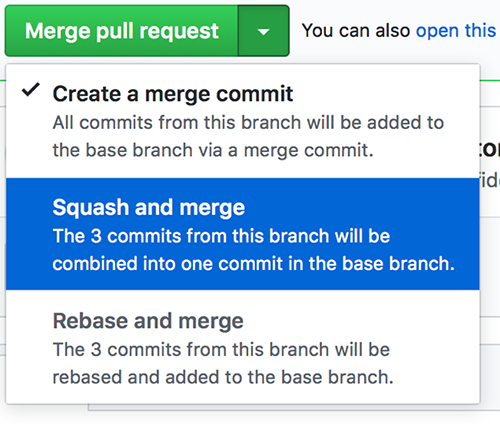This screenshot has height=424, width=500.
Task: Click the rebased and added description line
Action: (223, 377)
